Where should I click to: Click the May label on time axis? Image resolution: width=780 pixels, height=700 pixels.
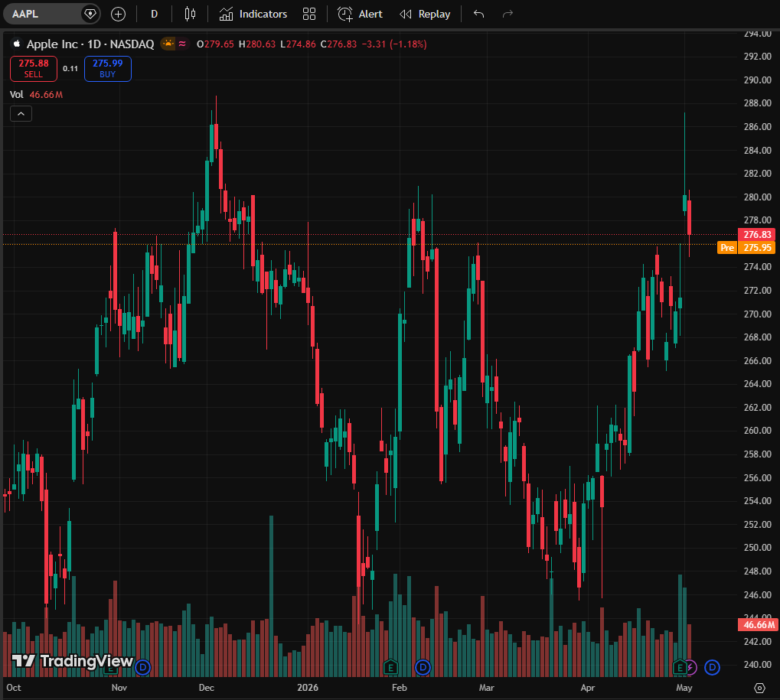coord(684,688)
